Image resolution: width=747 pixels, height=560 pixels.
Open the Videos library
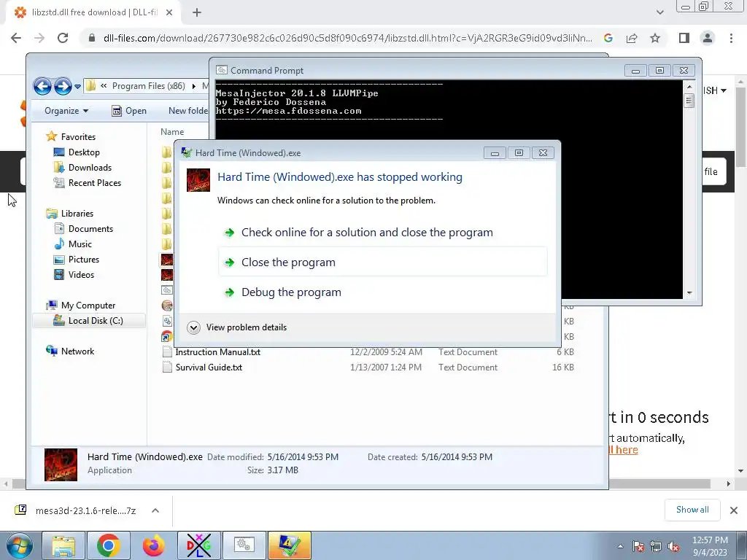click(81, 274)
